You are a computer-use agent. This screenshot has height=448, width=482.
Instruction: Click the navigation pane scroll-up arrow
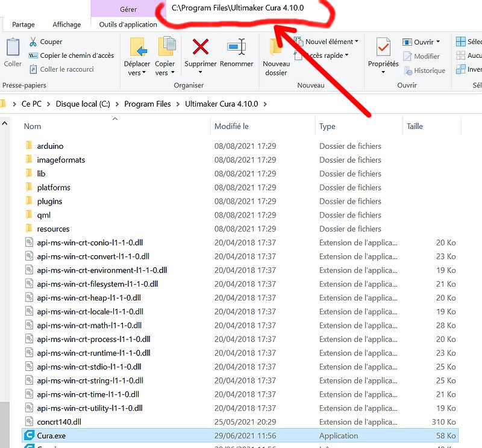(5, 123)
